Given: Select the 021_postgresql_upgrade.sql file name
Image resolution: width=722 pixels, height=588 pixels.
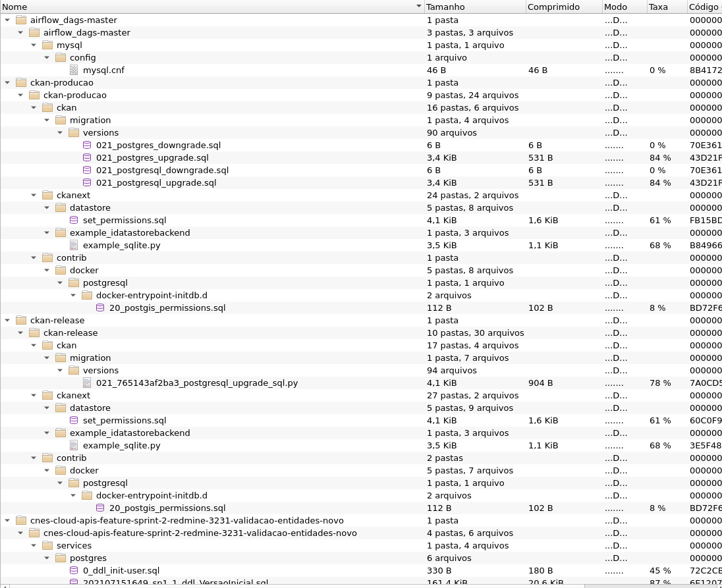Looking at the screenshot, I should [156, 182].
